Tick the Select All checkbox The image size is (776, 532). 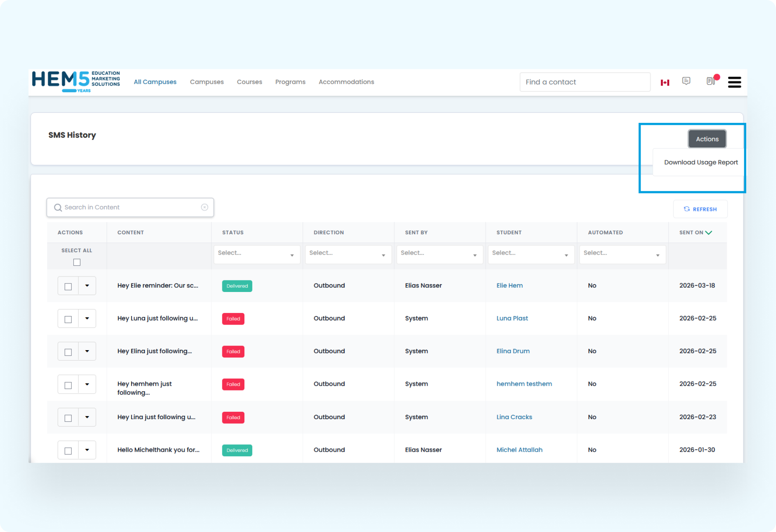coord(77,263)
